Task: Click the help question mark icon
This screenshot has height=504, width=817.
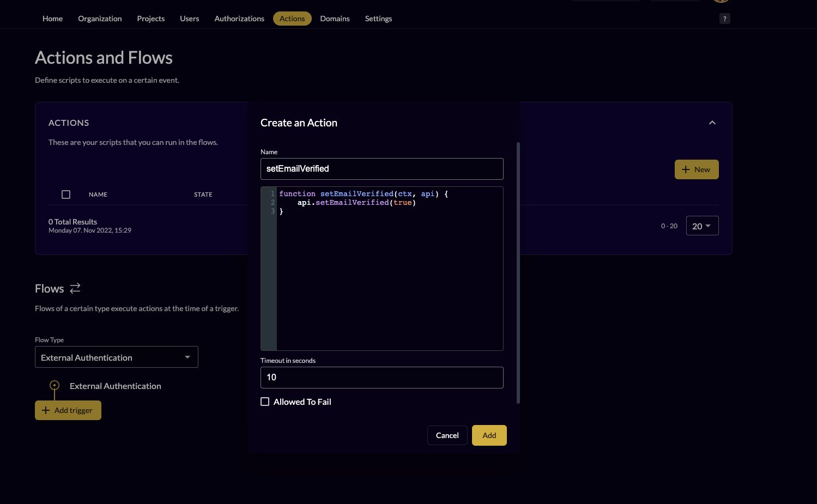Action: click(724, 19)
